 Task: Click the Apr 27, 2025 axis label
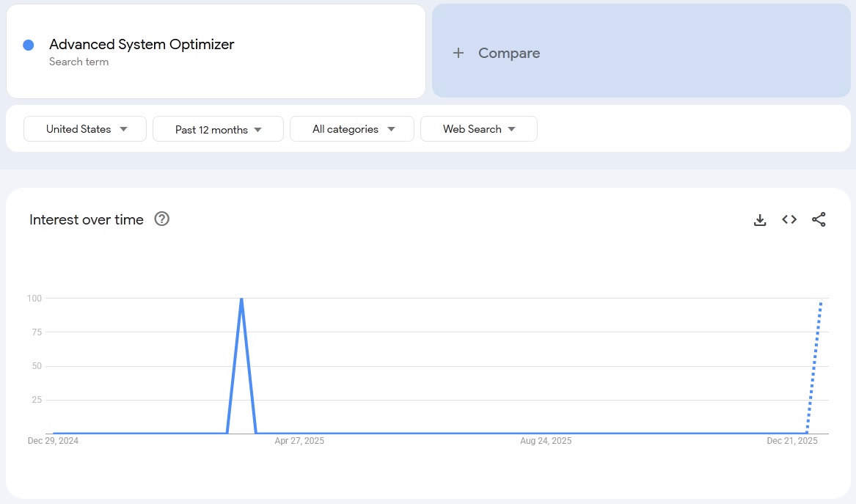click(x=299, y=441)
